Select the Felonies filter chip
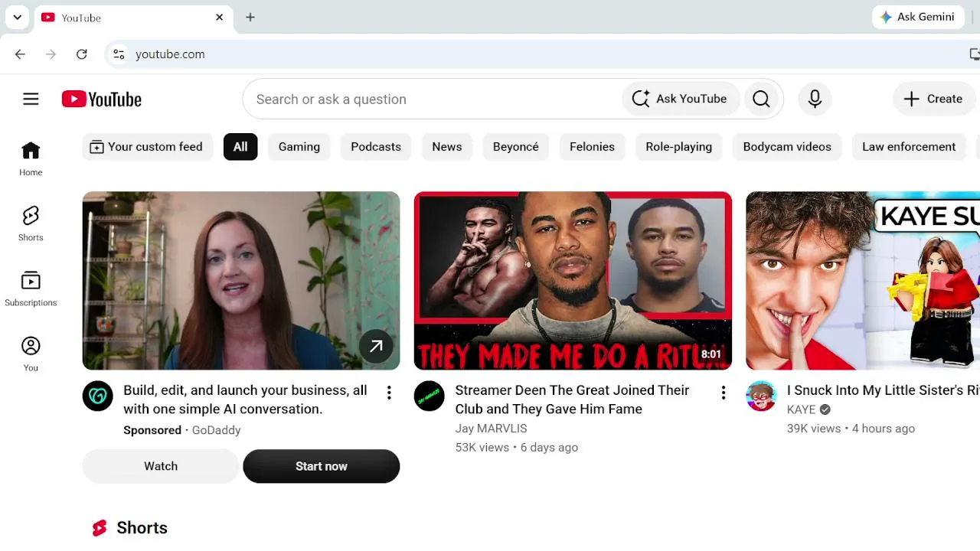The width and height of the screenshot is (980, 551). 592,147
